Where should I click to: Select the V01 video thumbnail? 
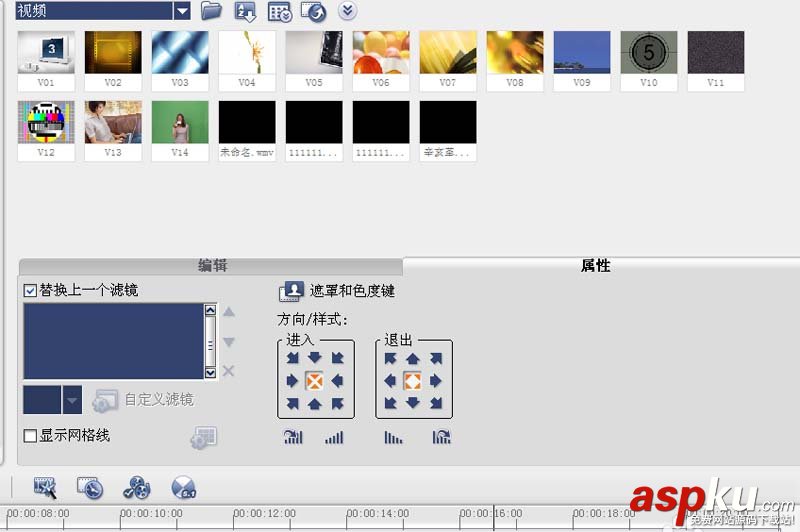46,53
